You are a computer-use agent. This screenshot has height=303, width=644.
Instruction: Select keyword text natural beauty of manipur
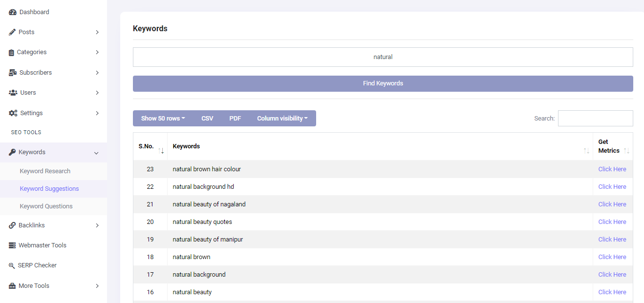208,240
